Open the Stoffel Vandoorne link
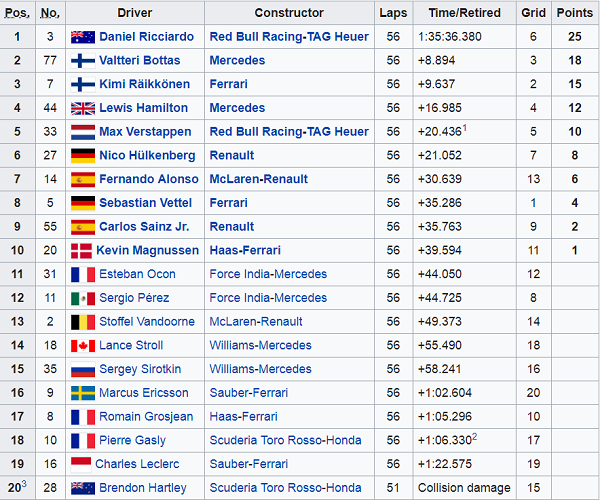Screen dimensions: 600x500 147,321
